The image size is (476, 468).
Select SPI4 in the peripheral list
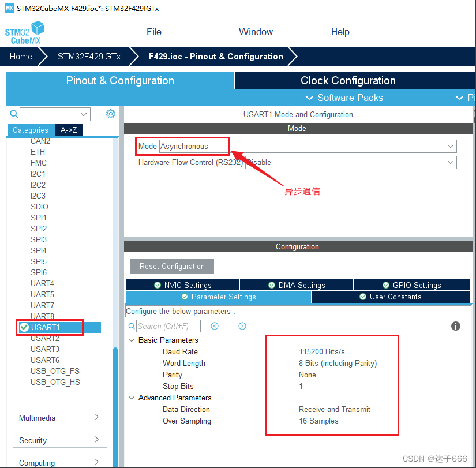39,250
